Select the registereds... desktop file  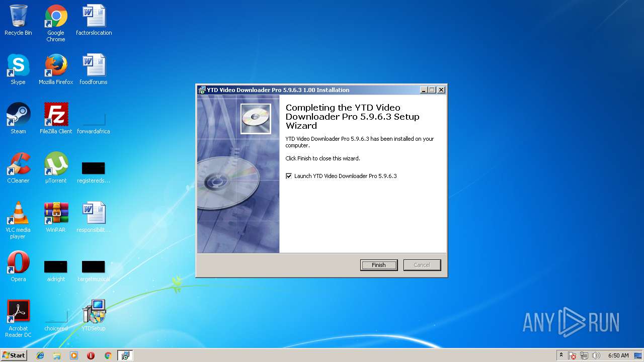click(x=94, y=172)
